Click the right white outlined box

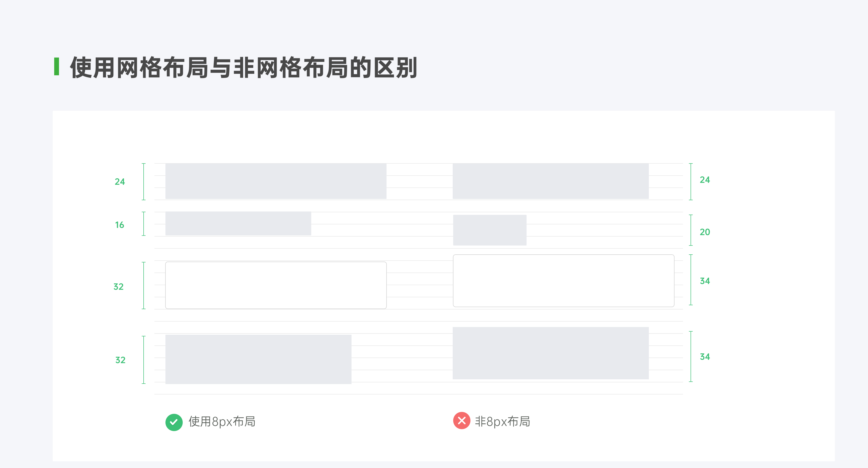pos(564,281)
